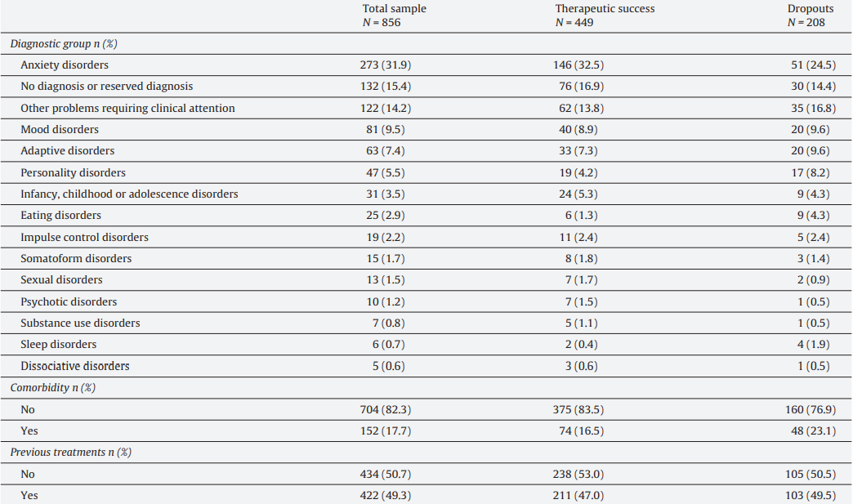Select "Infancy, childhood or adolescence disorders" label
Viewport: 853px width, 504px height.
click(129, 194)
